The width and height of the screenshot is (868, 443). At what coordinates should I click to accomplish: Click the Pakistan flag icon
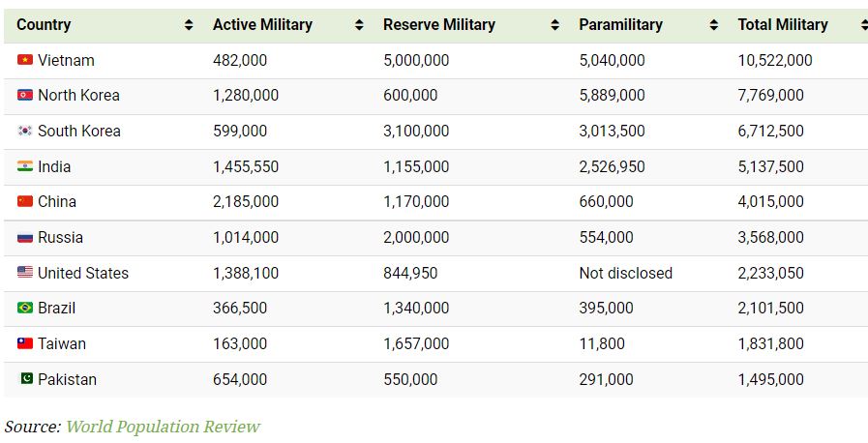click(25, 379)
